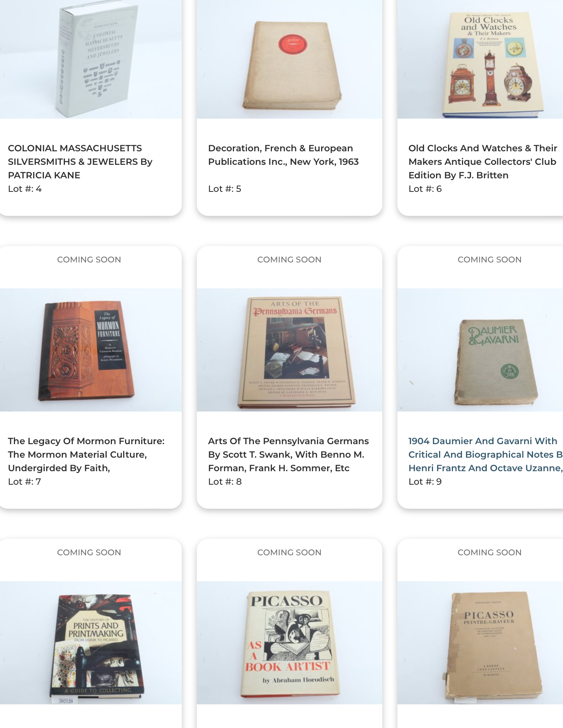This screenshot has width=563, height=728.
Task: View Prints and Printmaking book cover
Action: tap(91, 642)
